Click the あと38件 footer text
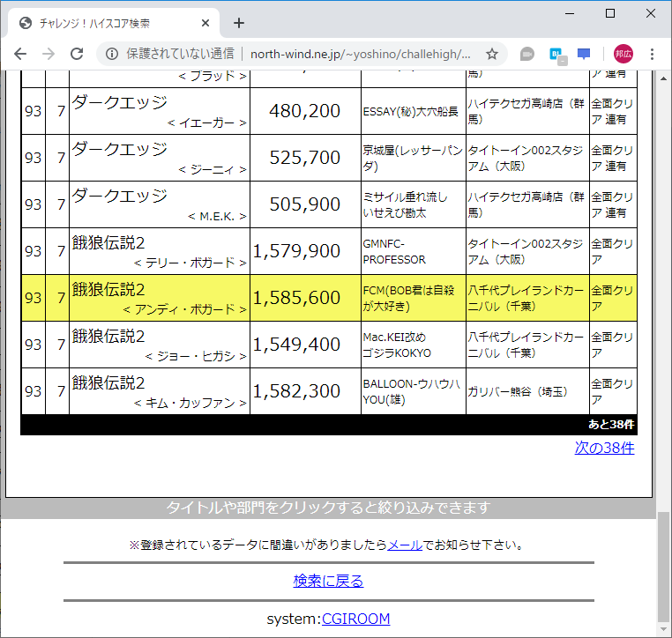Image resolution: width=672 pixels, height=638 pixels. click(x=611, y=425)
